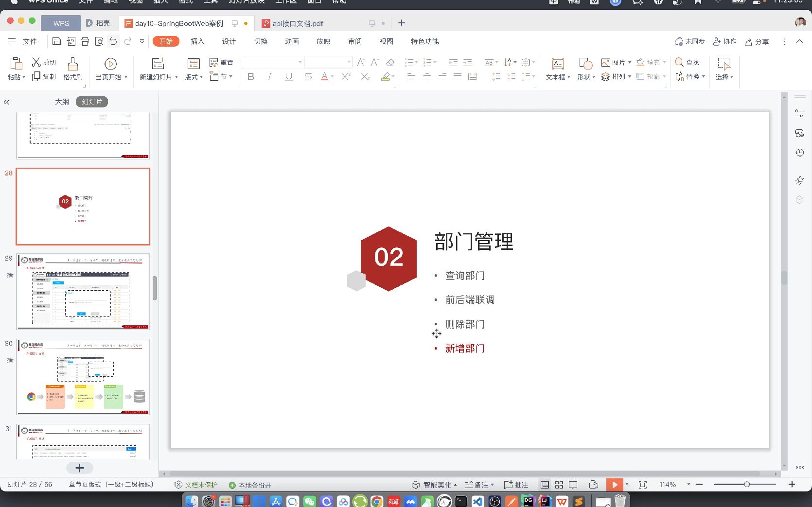Viewport: 812px width, 507px height.
Task: Toggle italic formatting
Action: pyautogui.click(x=269, y=76)
